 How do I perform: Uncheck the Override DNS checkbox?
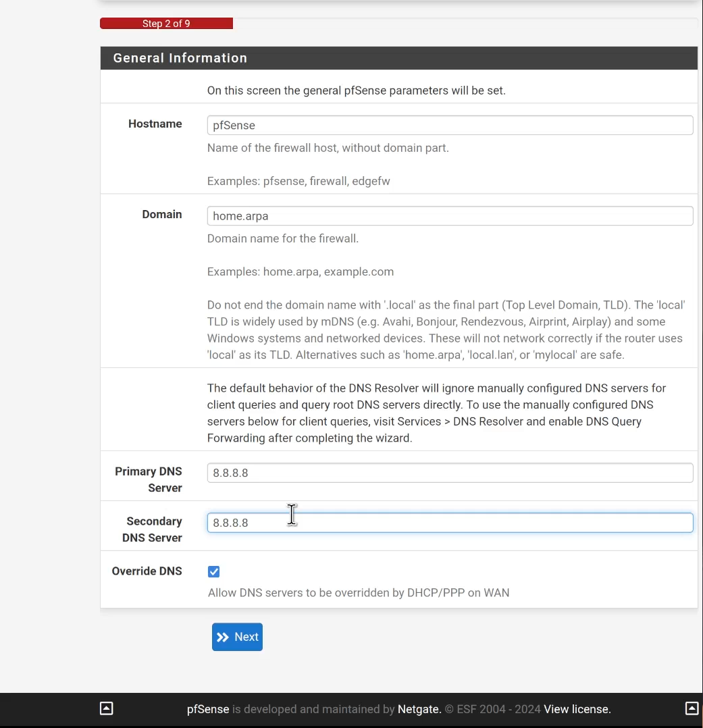point(213,571)
